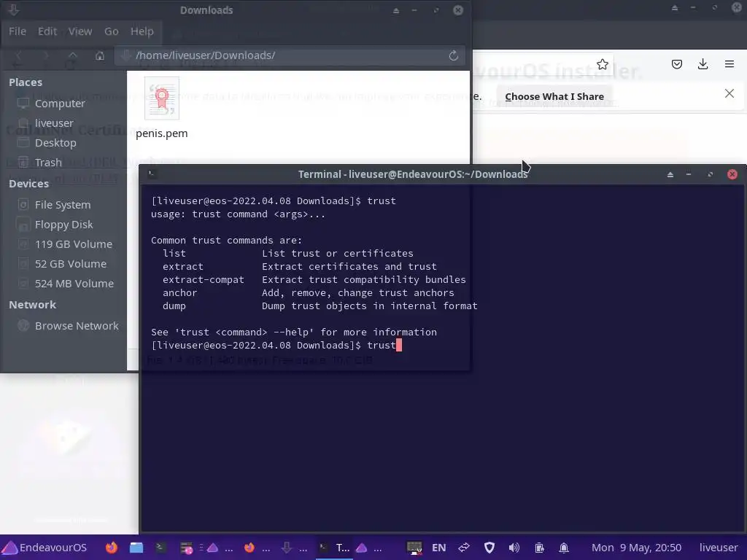747x560 pixels.
Task: Click the EN keyboard layout indicator
Action: coord(438,548)
